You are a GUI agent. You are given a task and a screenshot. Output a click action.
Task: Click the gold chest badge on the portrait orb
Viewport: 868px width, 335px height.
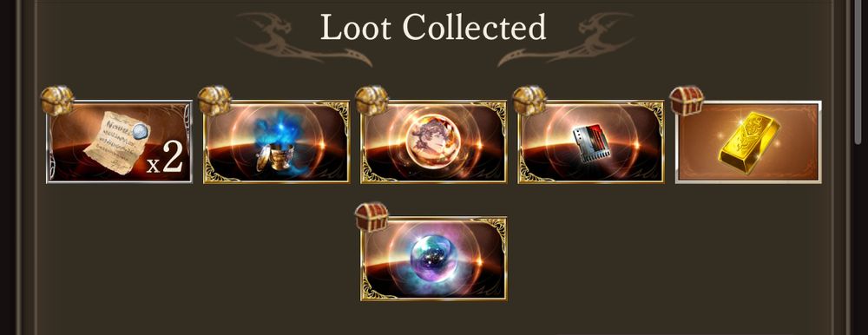372,100
